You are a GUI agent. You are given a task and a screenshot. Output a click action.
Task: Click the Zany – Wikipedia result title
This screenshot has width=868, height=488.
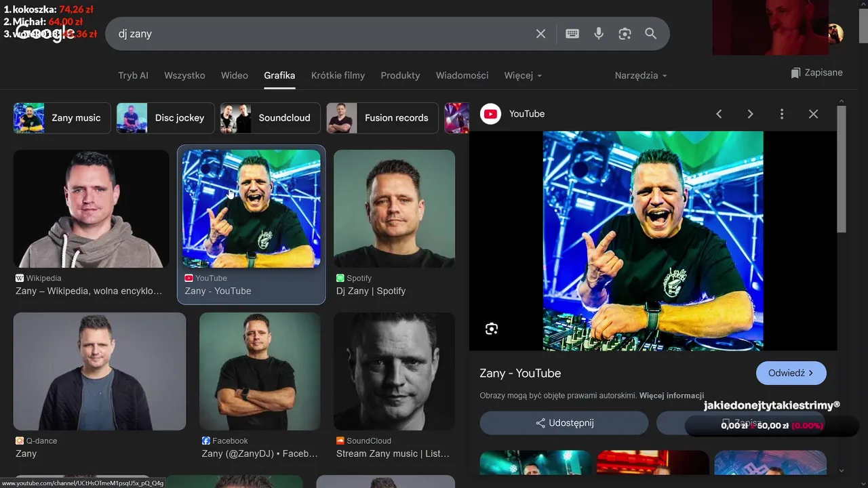click(89, 291)
